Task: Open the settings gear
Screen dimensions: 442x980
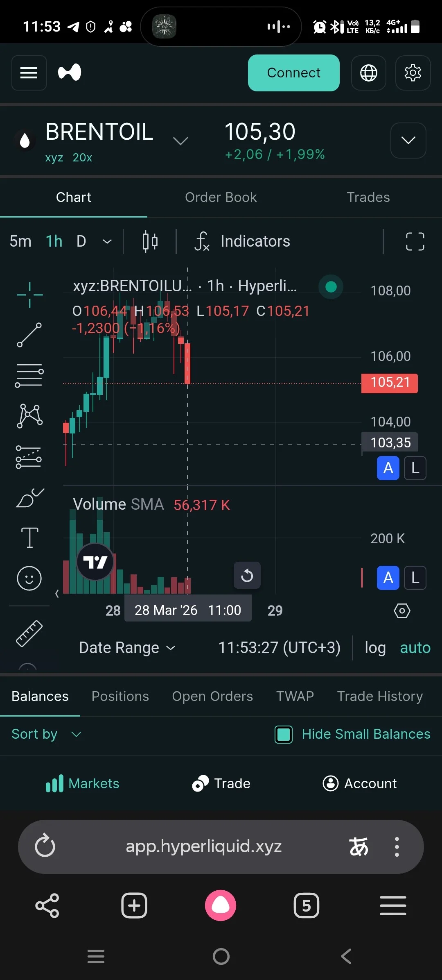Action: (x=413, y=73)
